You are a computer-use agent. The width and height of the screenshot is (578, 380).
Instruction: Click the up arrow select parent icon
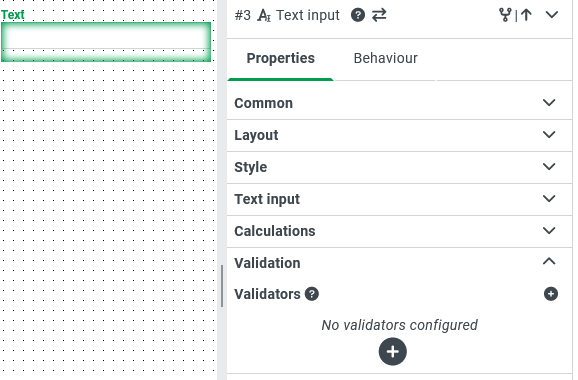[x=526, y=15]
